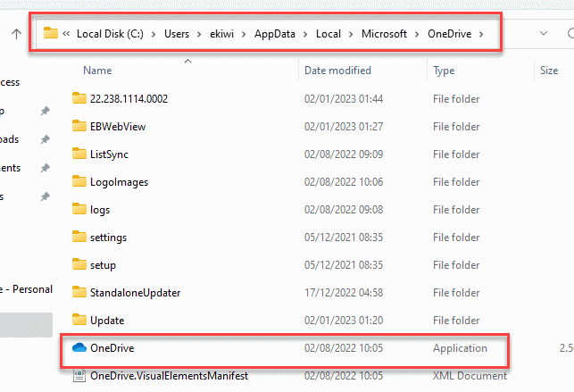This screenshot has height=392, width=574.
Task: Click File folder type of ListSync row
Action: coord(456,154)
